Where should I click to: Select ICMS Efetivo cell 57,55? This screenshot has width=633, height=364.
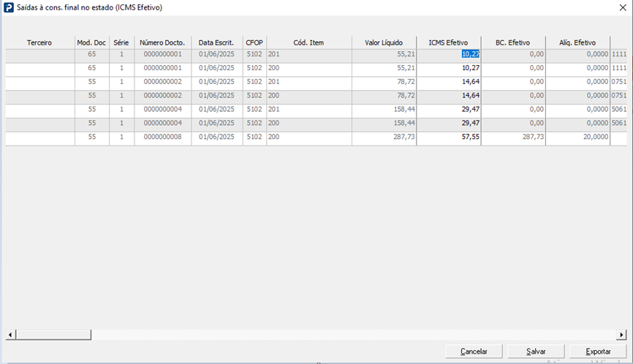[x=449, y=137]
